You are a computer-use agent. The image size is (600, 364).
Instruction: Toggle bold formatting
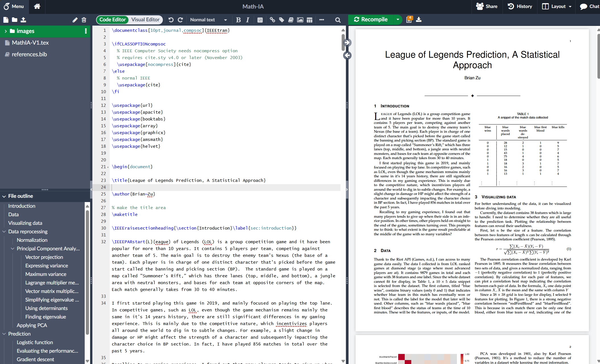pos(238,20)
